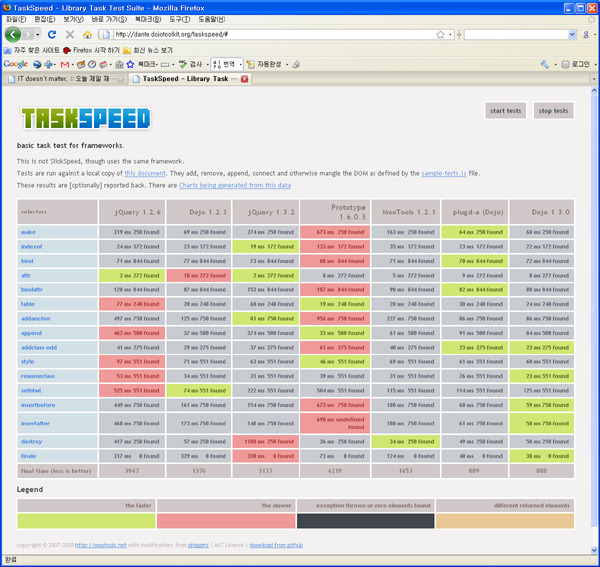The image size is (600, 567).
Task: Click the Google toolbar logo
Action: 15,64
